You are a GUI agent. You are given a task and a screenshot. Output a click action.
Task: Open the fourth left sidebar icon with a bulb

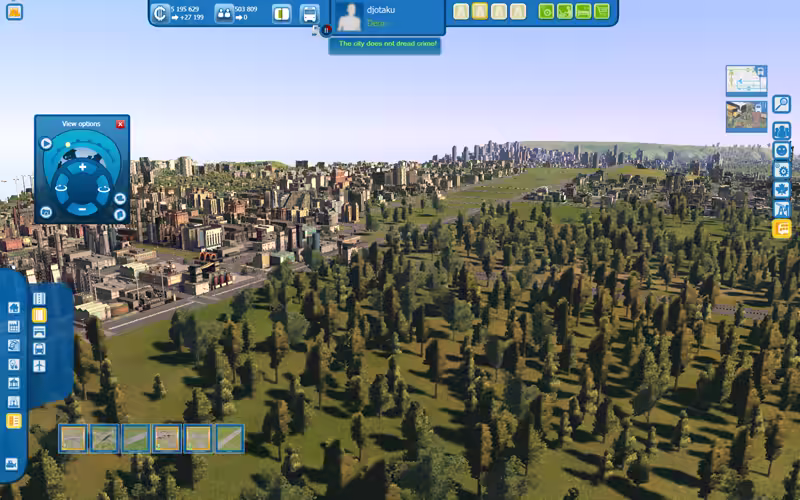click(14, 364)
